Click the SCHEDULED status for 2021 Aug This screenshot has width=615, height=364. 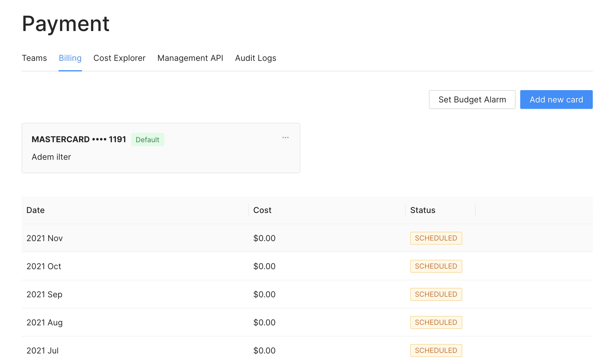pos(436,322)
